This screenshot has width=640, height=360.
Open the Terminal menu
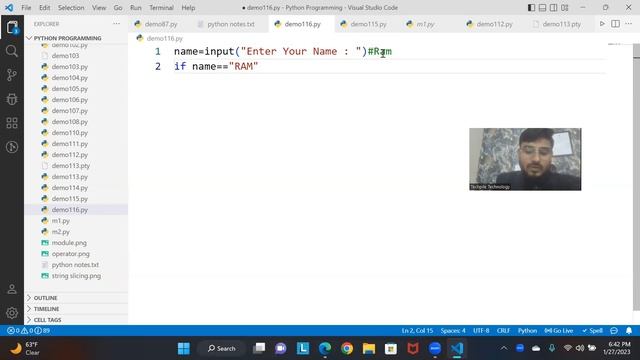coord(161,8)
